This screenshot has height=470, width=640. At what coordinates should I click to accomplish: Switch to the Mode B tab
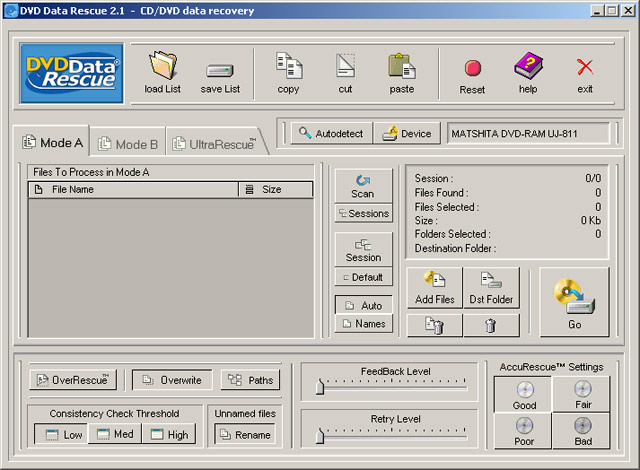[x=129, y=144]
